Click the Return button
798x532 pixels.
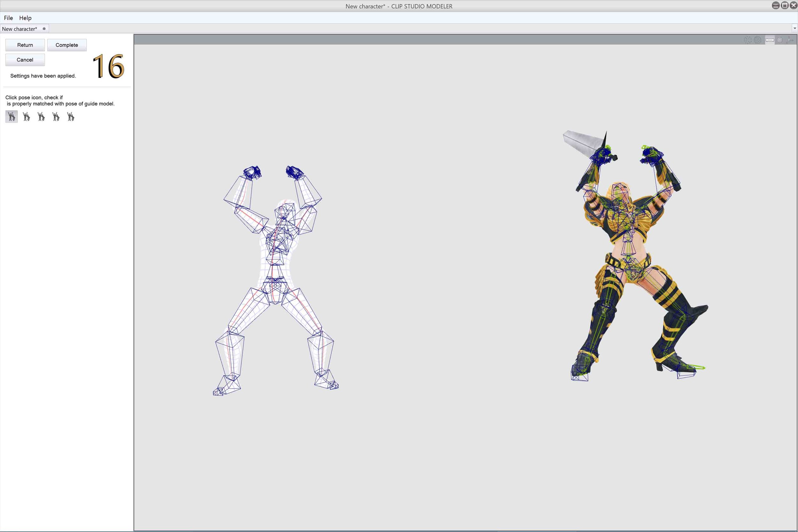click(25, 45)
